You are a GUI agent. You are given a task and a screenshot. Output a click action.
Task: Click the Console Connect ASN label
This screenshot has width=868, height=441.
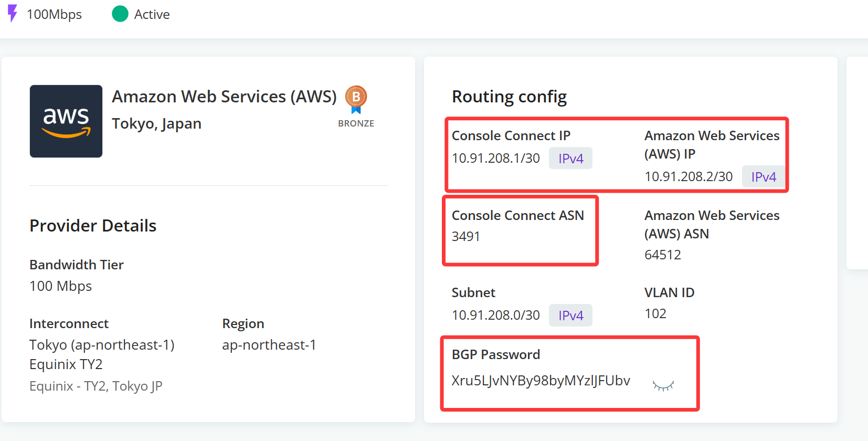[518, 215]
